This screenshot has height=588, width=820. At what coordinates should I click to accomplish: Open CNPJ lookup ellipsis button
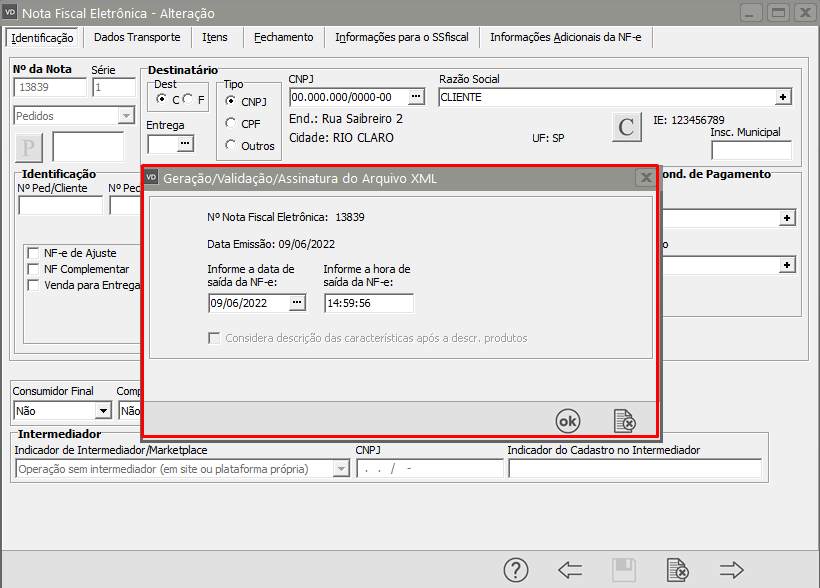click(x=417, y=97)
